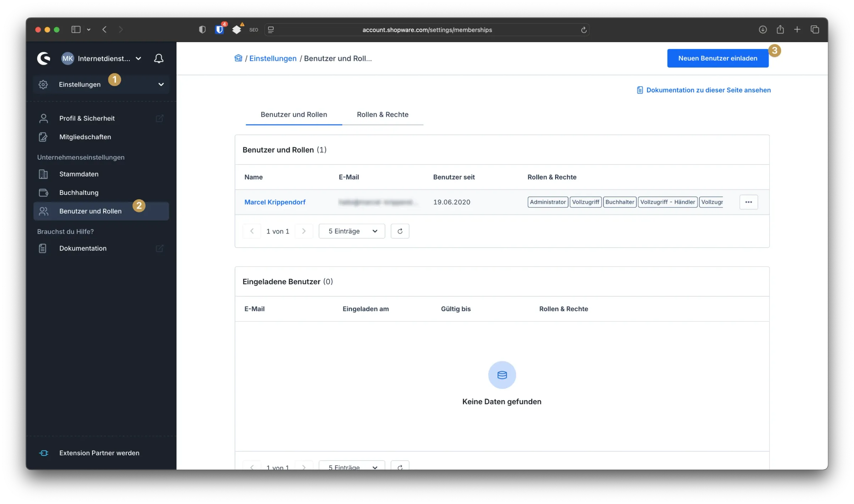Image resolution: width=854 pixels, height=504 pixels.
Task: Click the Shopware logo icon
Action: [44, 58]
